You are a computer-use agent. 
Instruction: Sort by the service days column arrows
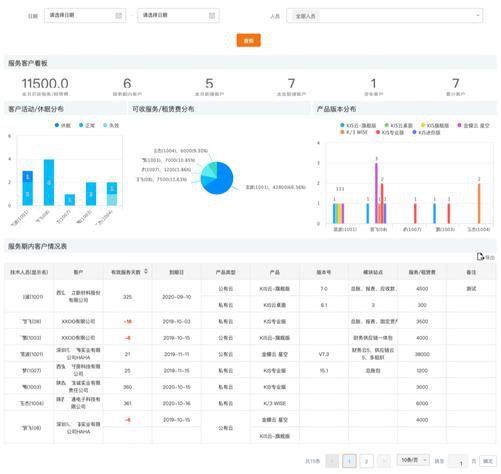point(146,271)
